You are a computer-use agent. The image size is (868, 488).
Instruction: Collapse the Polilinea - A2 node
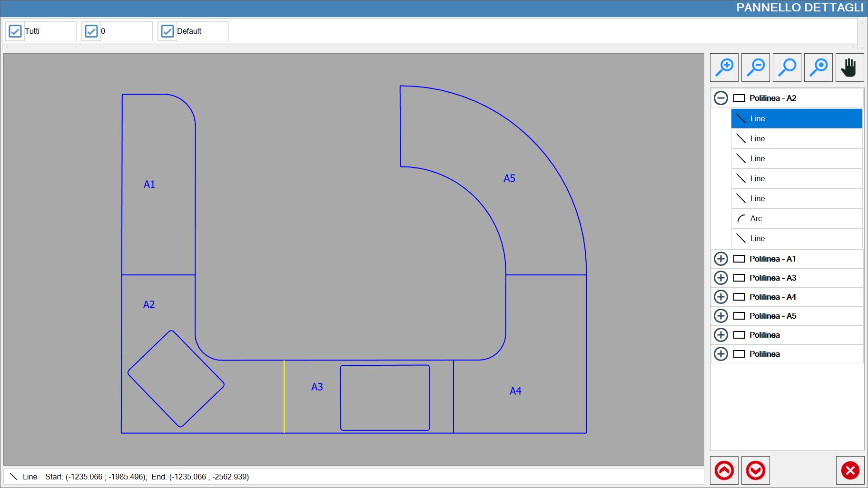[721, 98]
